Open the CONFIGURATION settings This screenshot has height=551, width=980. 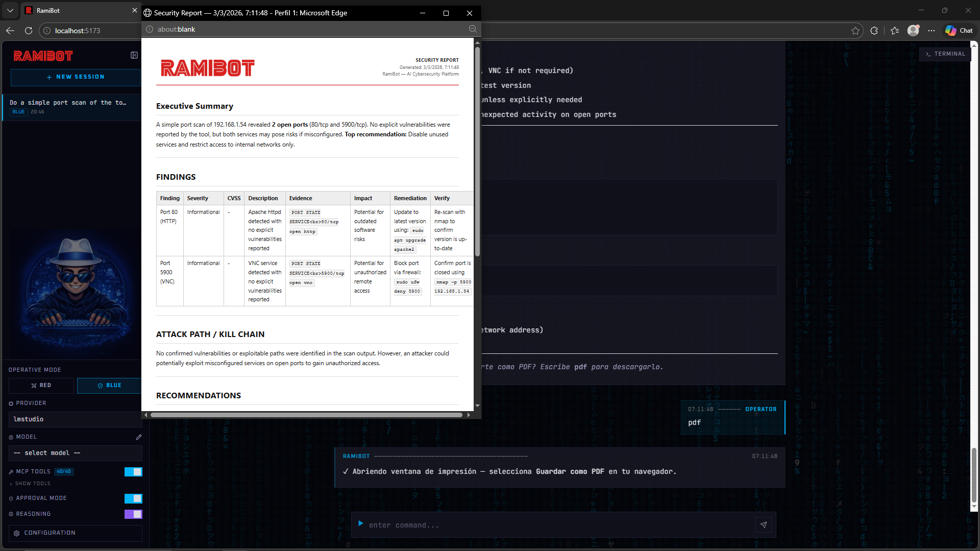tap(76, 533)
